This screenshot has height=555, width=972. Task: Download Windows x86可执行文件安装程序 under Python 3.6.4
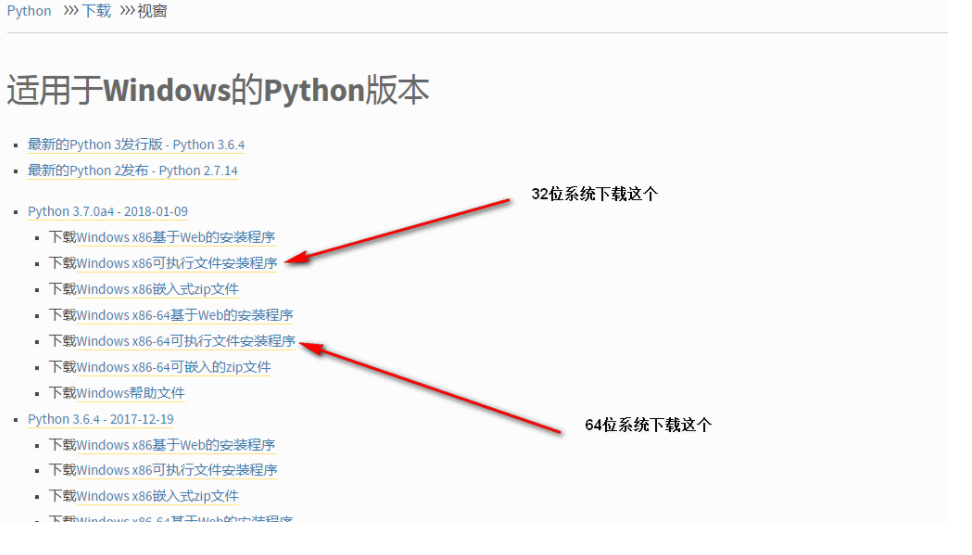pyautogui.click(x=177, y=471)
